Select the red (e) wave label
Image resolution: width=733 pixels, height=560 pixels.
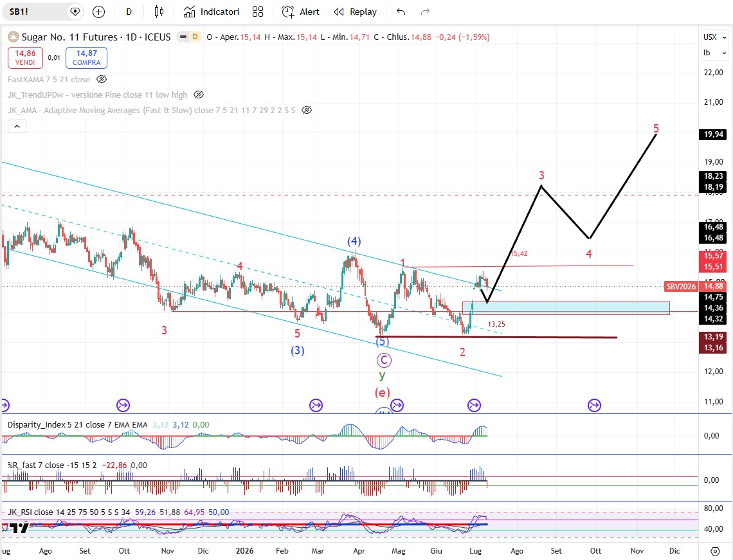[x=383, y=392]
